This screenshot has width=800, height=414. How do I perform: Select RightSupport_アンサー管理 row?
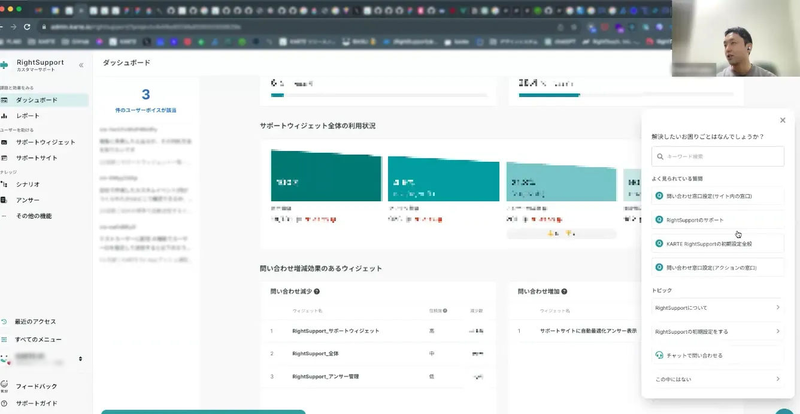[378, 376]
